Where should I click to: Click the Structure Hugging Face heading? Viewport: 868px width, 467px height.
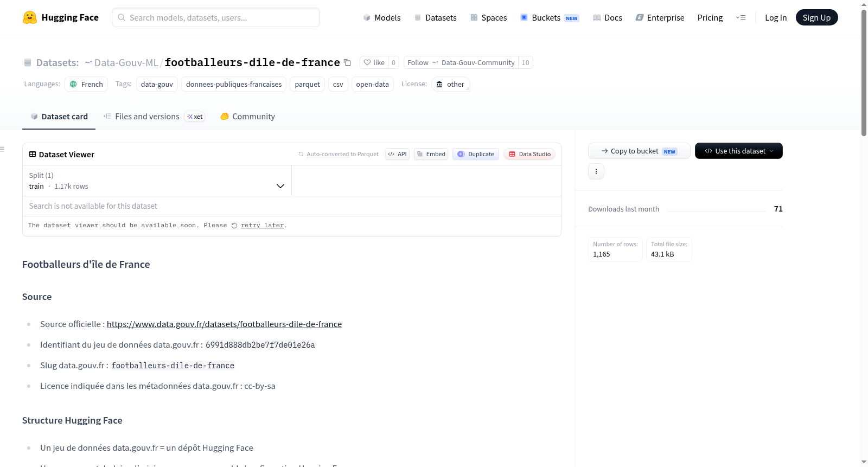(x=72, y=420)
